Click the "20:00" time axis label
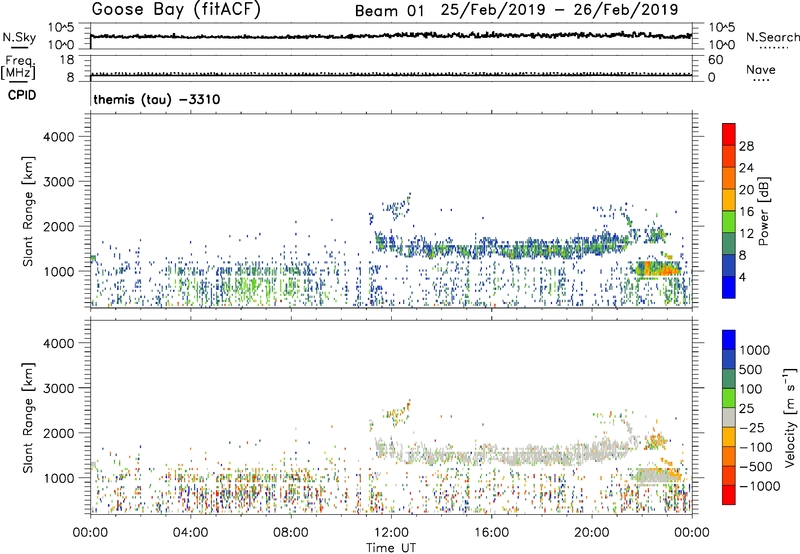The height and width of the screenshot is (554, 800). (x=592, y=533)
